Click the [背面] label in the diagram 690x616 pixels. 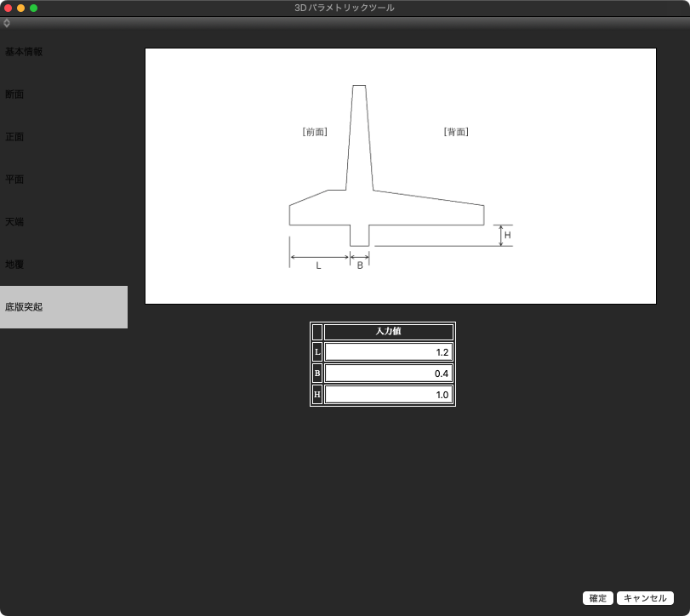[x=456, y=132]
